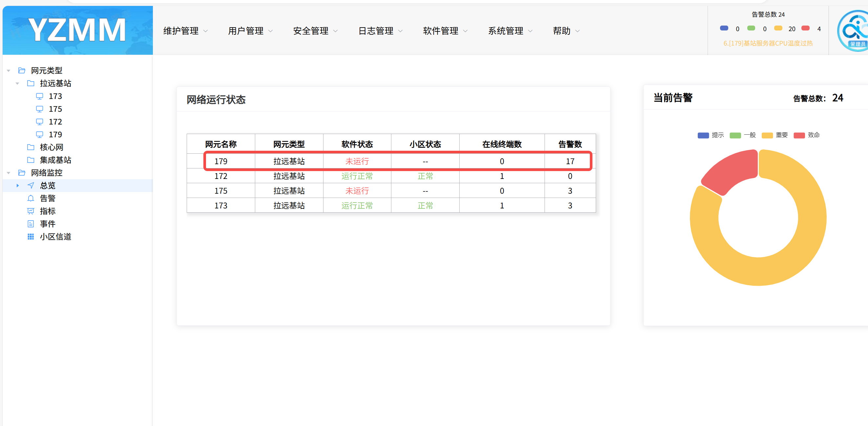Click monitor icon beside node 173
This screenshot has width=868, height=426.
click(x=39, y=96)
